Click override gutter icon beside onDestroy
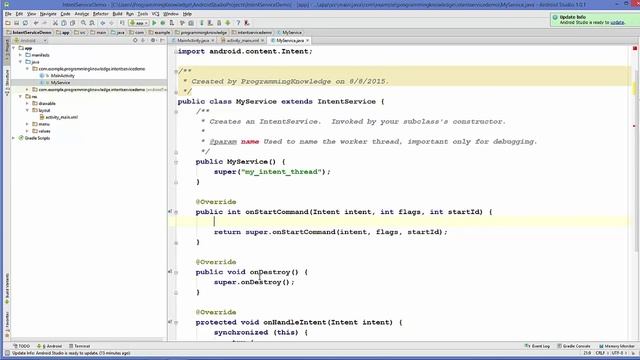 [170, 272]
